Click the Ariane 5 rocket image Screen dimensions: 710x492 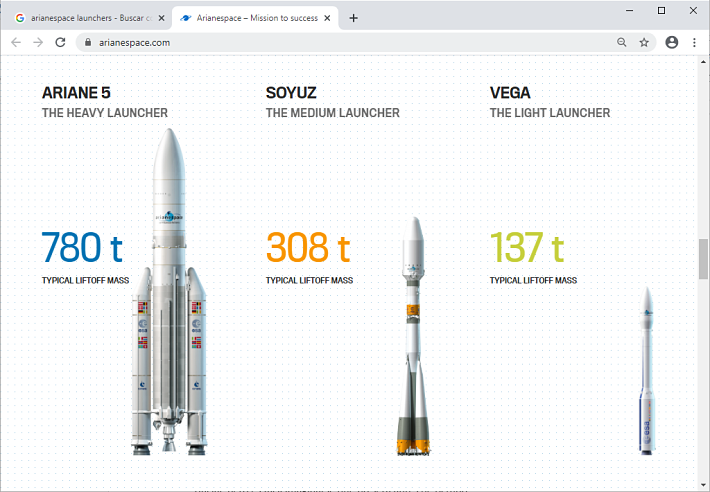pos(169,292)
